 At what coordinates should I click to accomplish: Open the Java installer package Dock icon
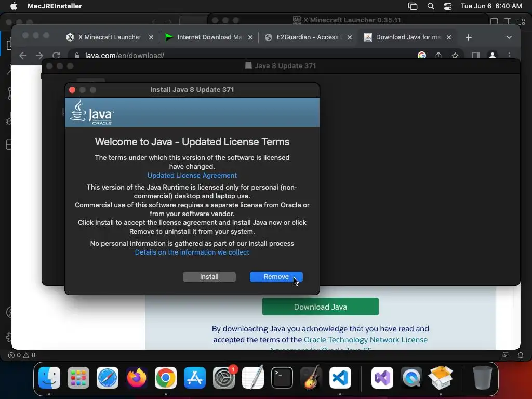coord(441,378)
